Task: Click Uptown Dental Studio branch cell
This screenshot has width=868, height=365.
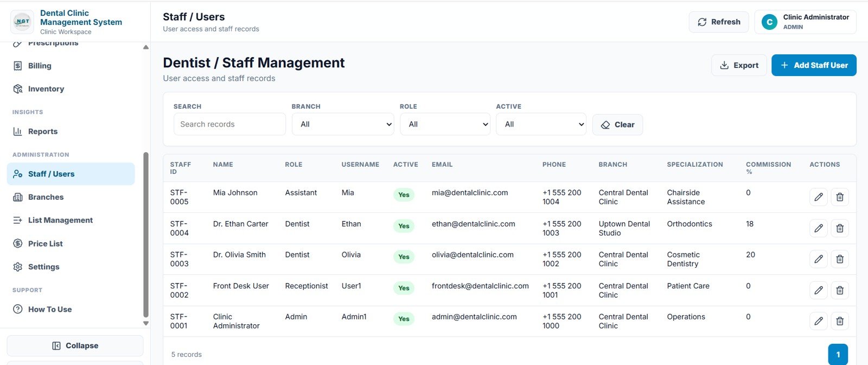Action: (x=624, y=228)
